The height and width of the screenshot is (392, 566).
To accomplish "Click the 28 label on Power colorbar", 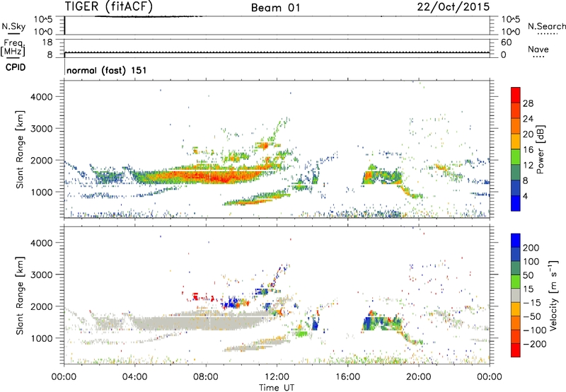I will (x=528, y=103).
